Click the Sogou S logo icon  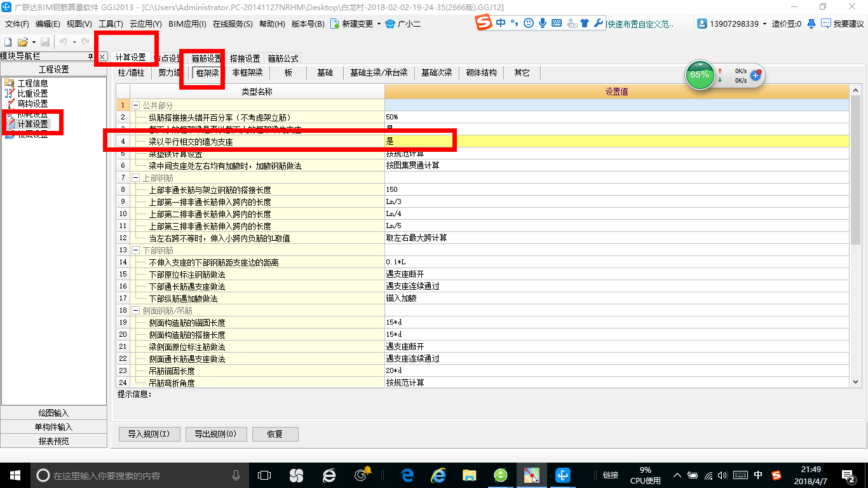pos(484,23)
